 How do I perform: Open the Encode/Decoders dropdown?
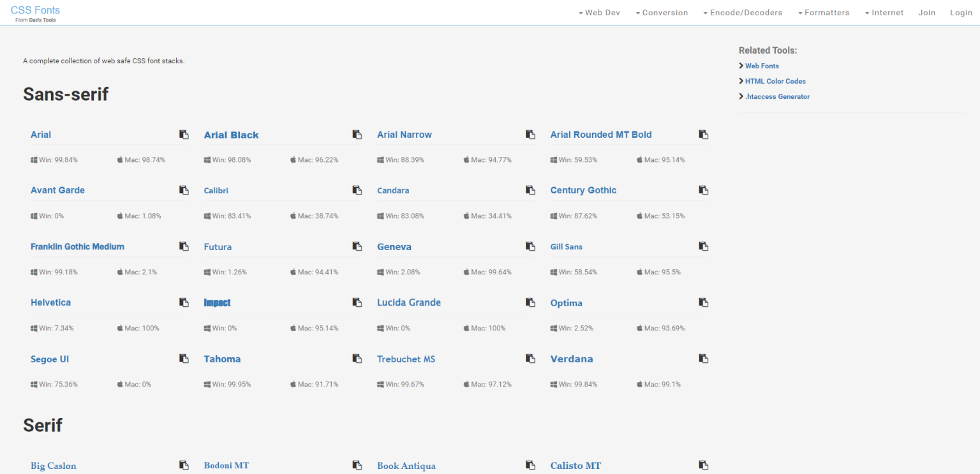click(743, 13)
